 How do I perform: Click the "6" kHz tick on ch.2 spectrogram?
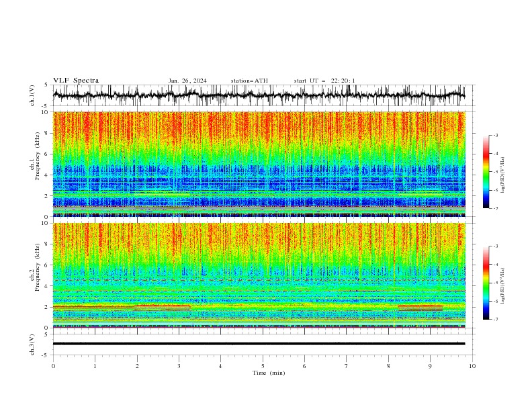(47, 265)
